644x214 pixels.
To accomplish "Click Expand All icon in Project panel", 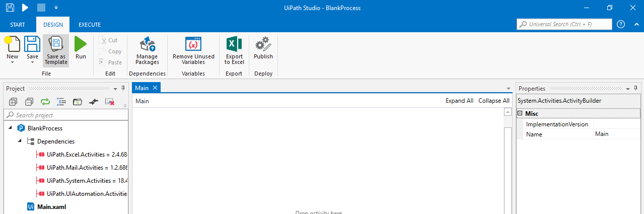I will click(x=13, y=102).
